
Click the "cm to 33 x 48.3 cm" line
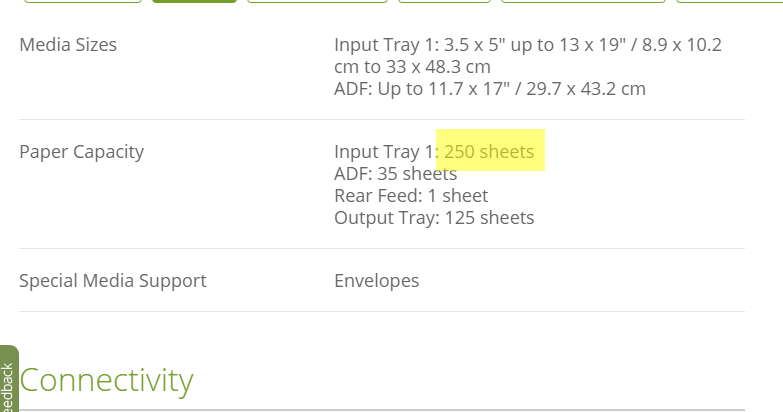(412, 66)
